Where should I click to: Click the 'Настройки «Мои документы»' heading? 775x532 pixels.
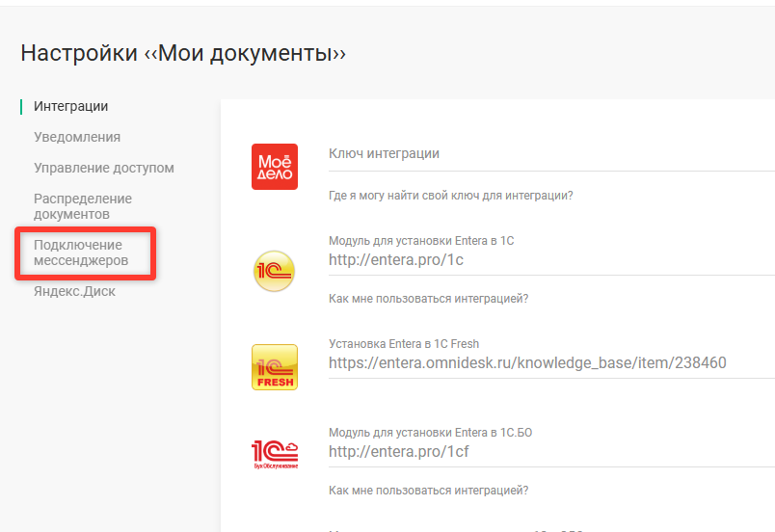pyautogui.click(x=183, y=53)
